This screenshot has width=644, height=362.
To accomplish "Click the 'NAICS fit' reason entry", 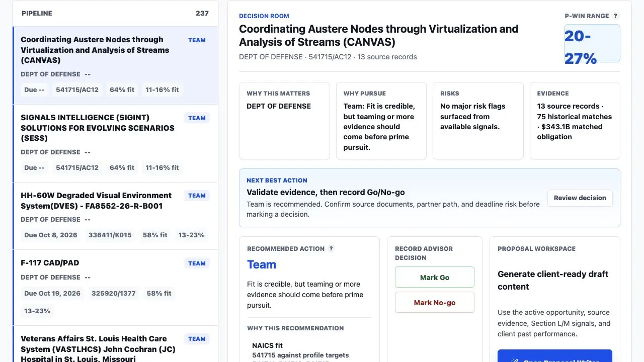I will click(267, 345).
